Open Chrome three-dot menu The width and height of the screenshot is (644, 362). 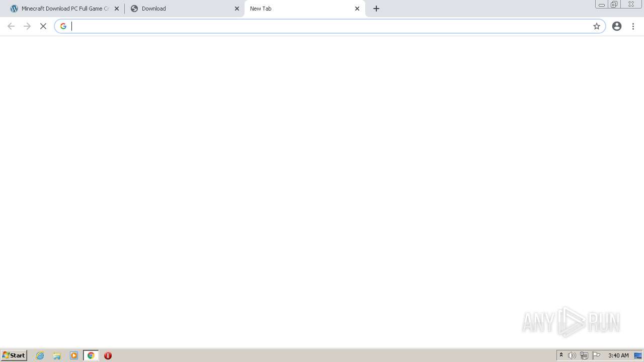coord(633,26)
